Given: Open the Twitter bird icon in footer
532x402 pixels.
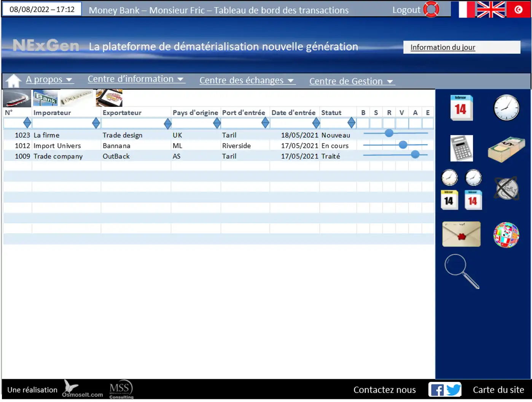Looking at the screenshot, I should (x=453, y=390).
